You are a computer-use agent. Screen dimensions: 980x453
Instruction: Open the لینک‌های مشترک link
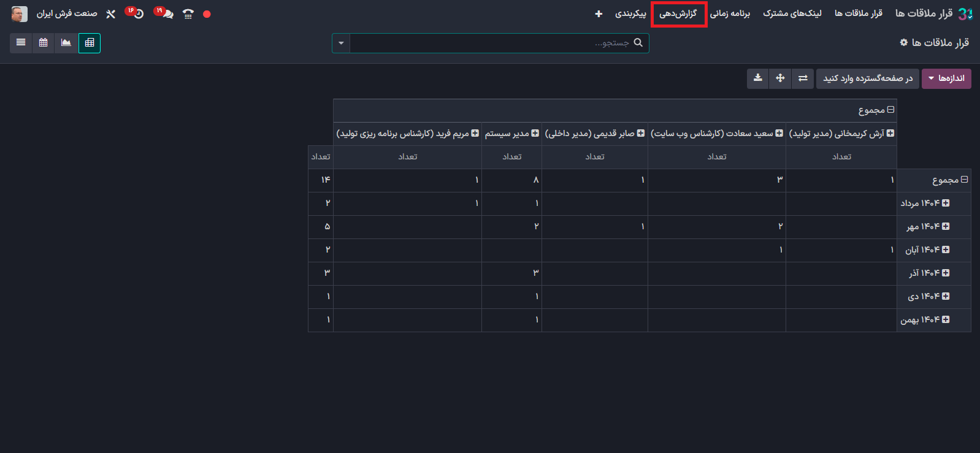pos(792,14)
